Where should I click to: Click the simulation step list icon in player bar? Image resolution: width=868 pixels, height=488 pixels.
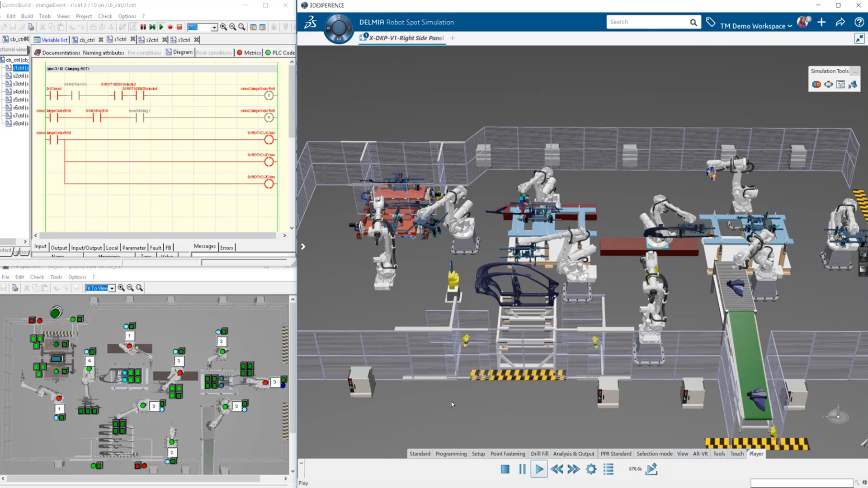pyautogui.click(x=608, y=469)
